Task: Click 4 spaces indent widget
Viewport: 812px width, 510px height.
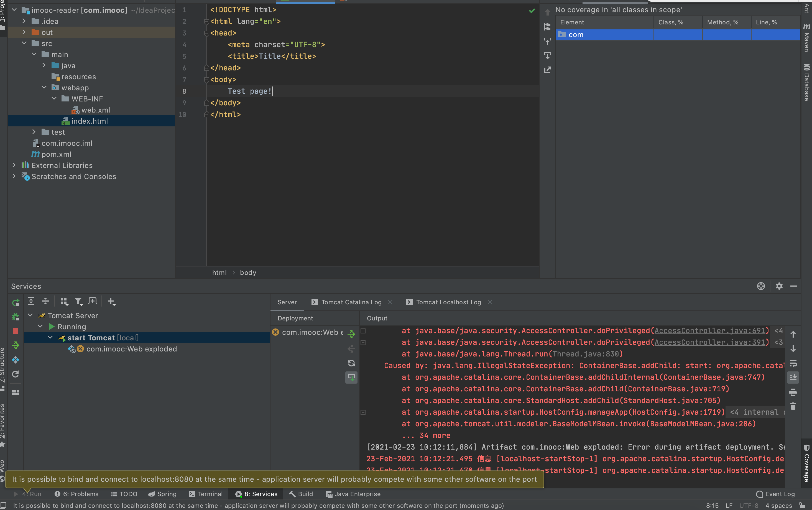Action: pyautogui.click(x=779, y=505)
